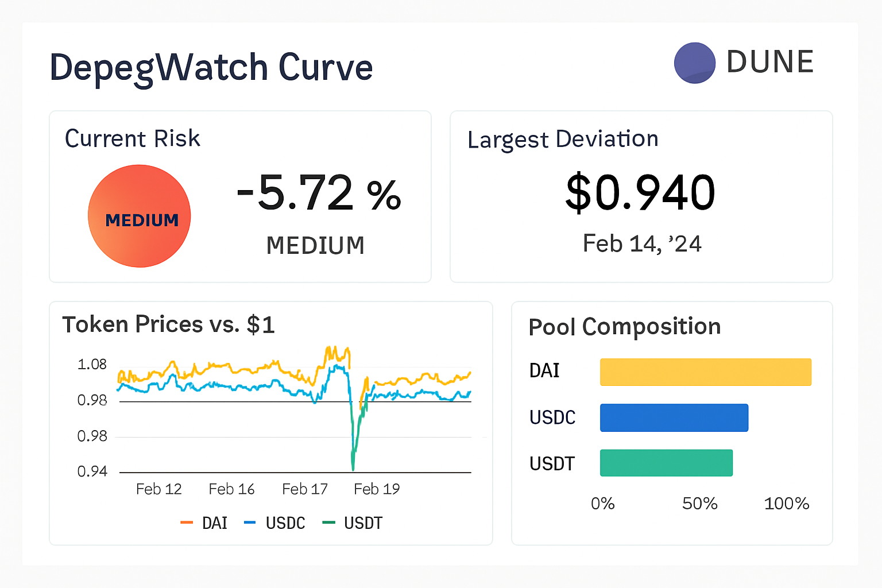Click the Pool Composition panel heading
Viewport: 882px width, 588px height.
624,327
